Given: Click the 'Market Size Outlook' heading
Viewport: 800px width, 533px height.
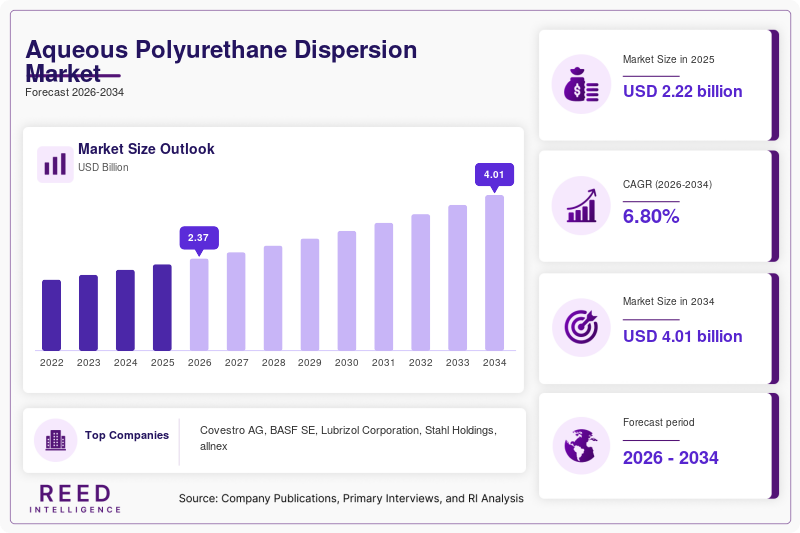Looking at the screenshot, I should pyautogui.click(x=146, y=149).
